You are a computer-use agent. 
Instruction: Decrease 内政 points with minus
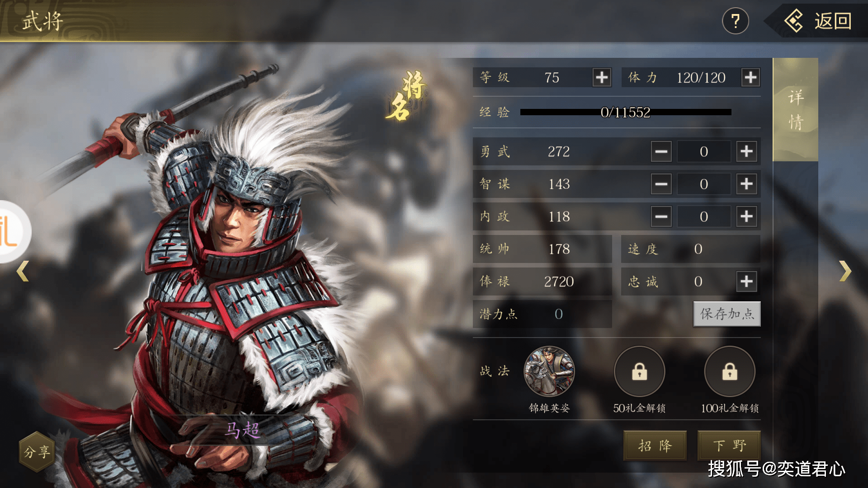(x=661, y=216)
